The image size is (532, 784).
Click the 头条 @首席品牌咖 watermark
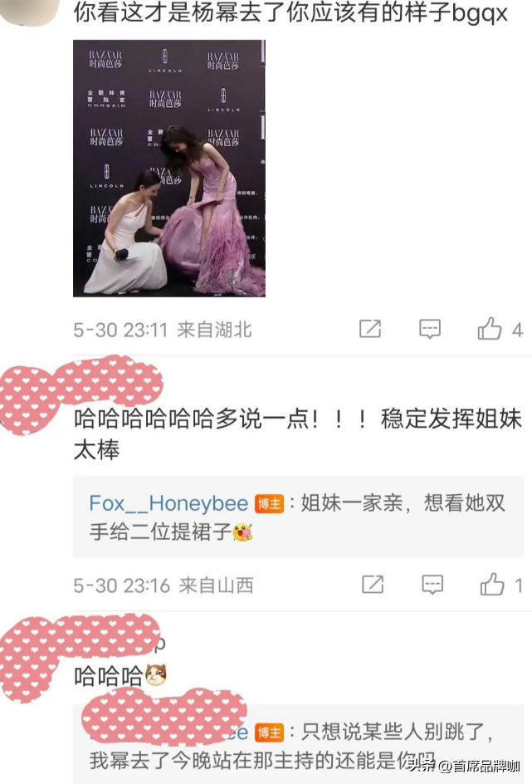click(x=464, y=765)
